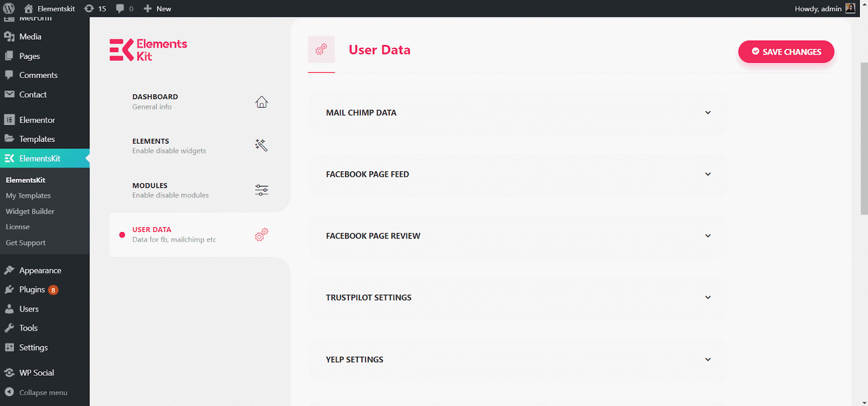Click the Pages sidebar icon
The width and height of the screenshot is (868, 406).
(x=9, y=56)
